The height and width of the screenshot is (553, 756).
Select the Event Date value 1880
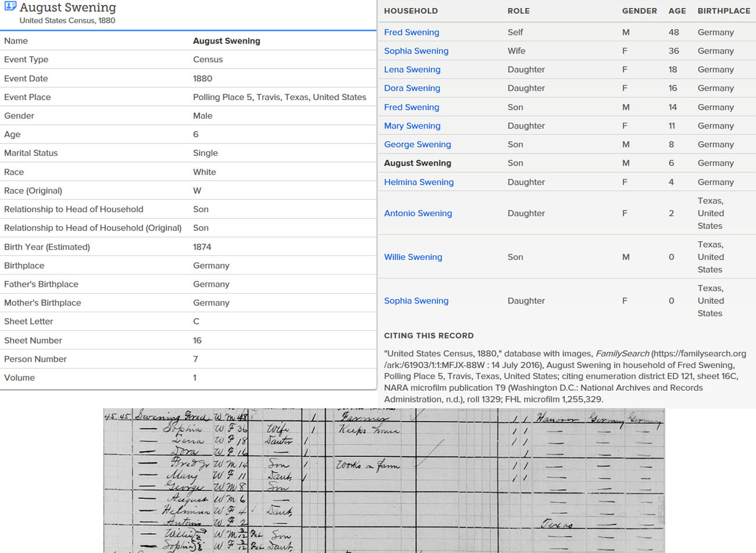[202, 79]
